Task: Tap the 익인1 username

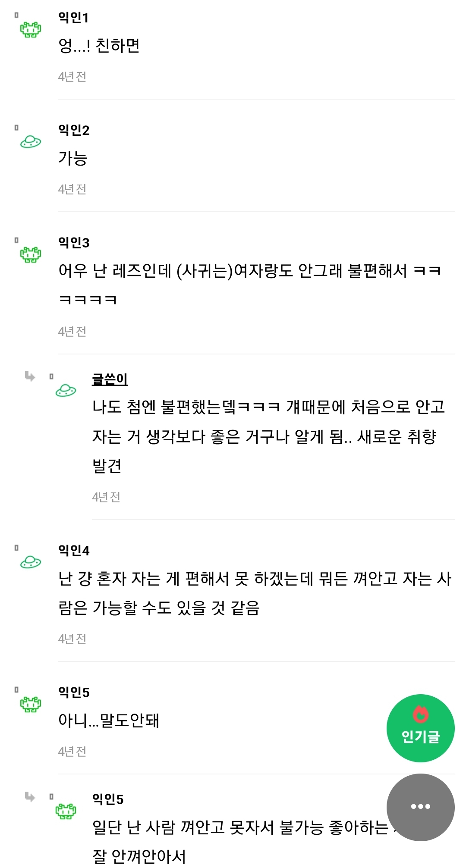Action: pos(73,18)
